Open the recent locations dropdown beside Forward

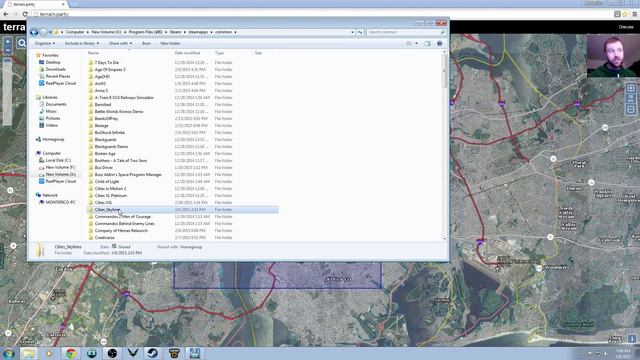[x=50, y=32]
